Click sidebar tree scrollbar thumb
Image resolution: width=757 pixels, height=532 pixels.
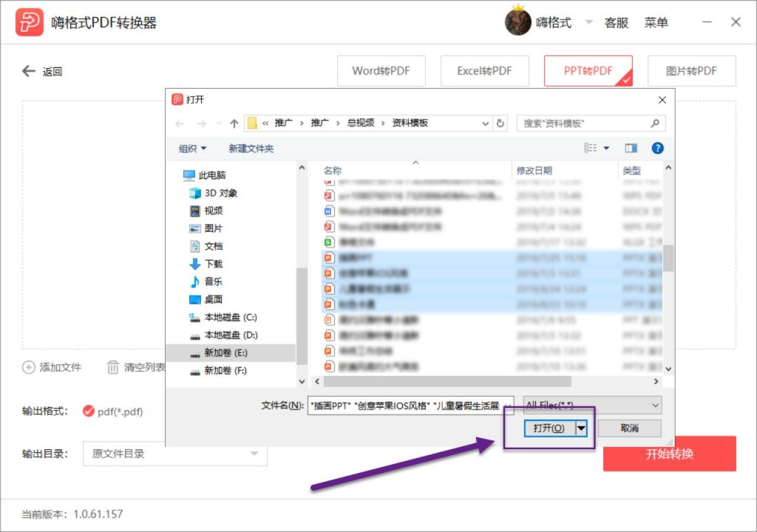tap(302, 316)
